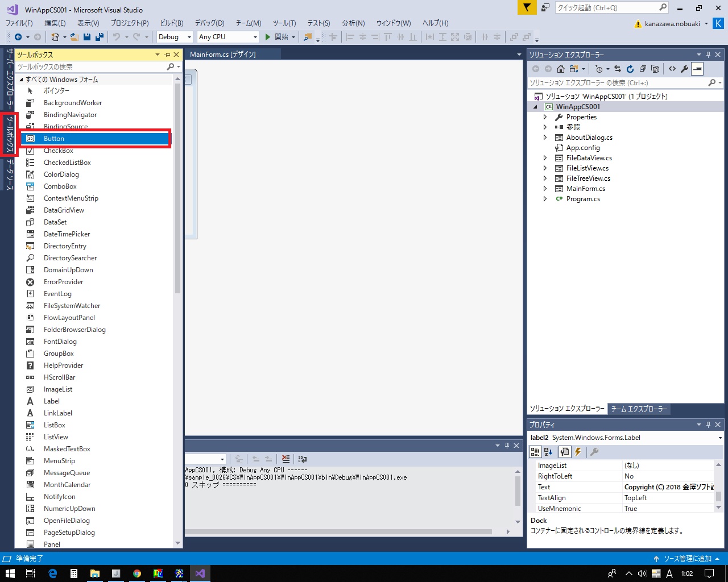Open the デバッグ(D) menu

point(209,23)
